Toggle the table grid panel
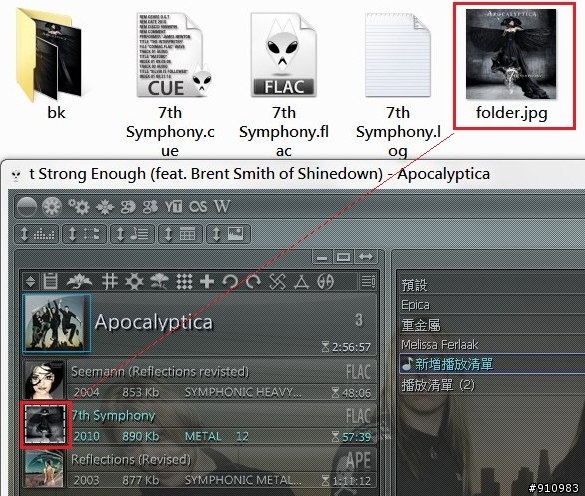 coord(181,234)
